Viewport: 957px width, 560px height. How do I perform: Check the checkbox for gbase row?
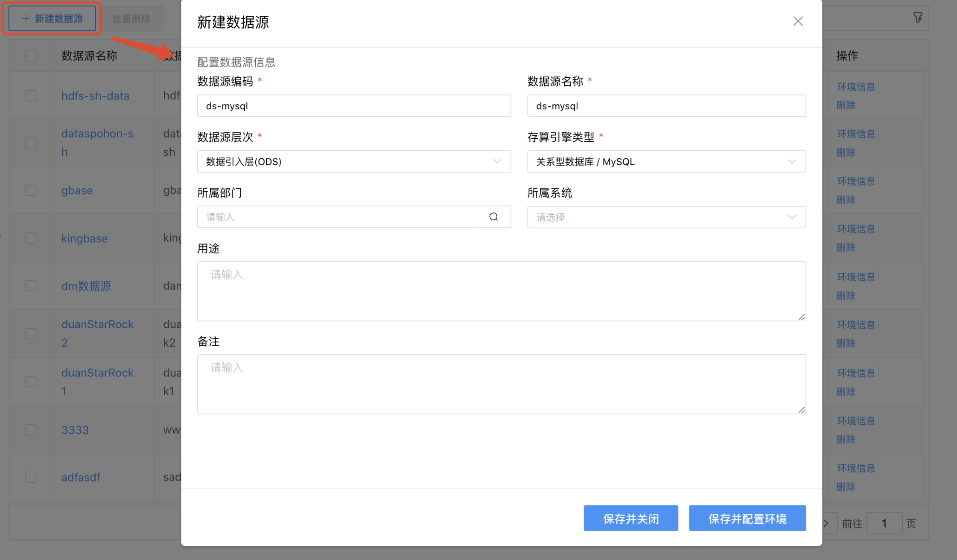30,190
